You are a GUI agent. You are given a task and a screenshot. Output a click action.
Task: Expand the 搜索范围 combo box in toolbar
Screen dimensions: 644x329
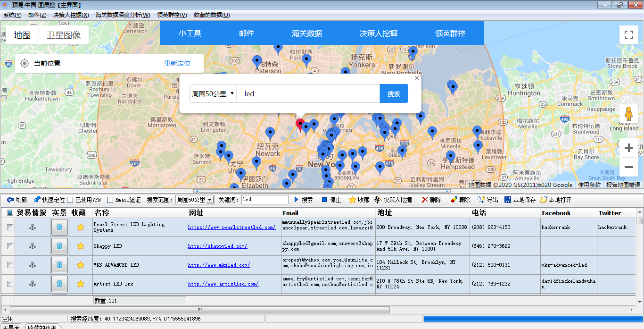pyautogui.click(x=210, y=200)
